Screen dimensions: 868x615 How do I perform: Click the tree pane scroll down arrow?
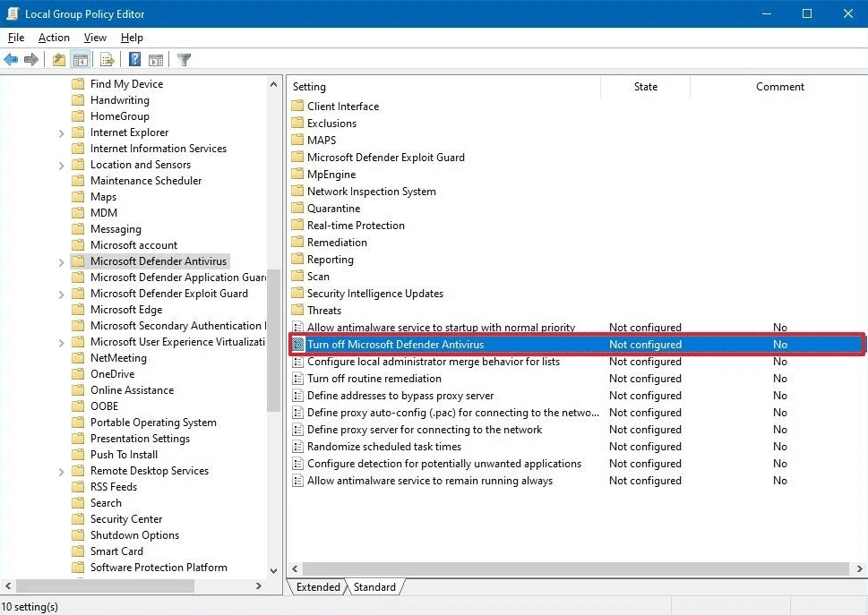[x=273, y=571]
